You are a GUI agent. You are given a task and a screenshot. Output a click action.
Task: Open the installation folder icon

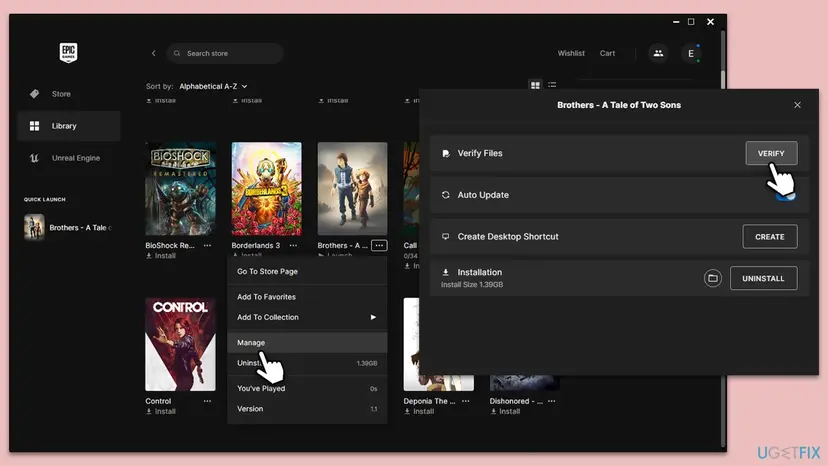(712, 278)
